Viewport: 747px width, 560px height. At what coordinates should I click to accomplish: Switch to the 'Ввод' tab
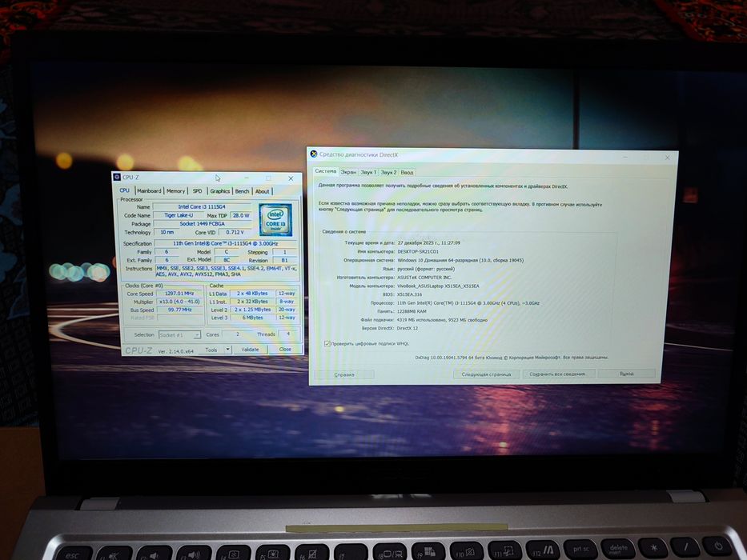click(407, 172)
